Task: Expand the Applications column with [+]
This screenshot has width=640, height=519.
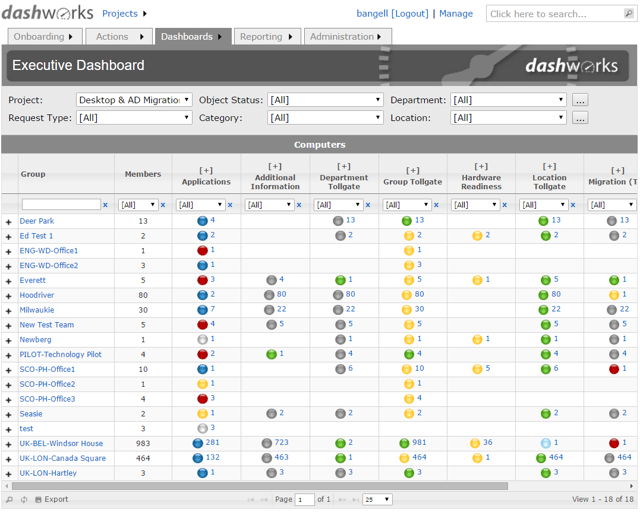Action: [206, 171]
